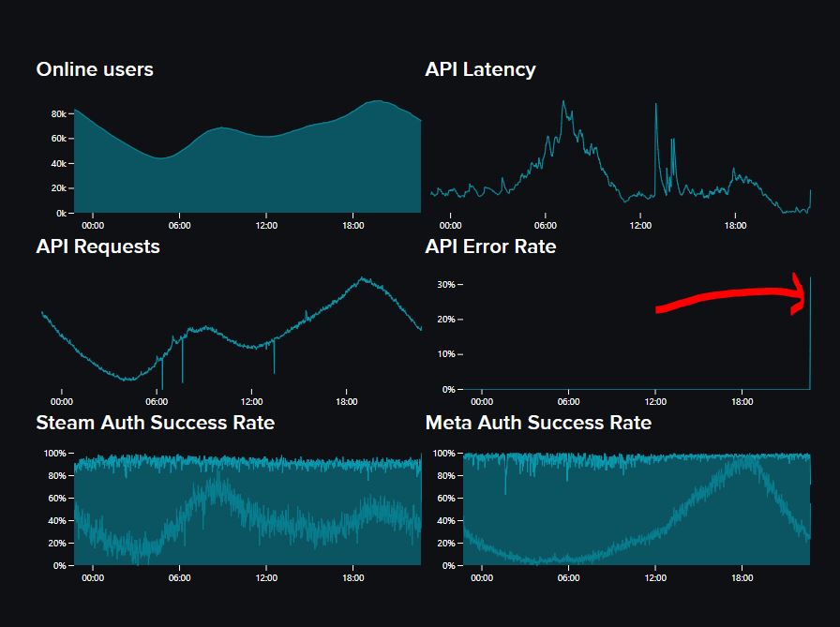
Task: Click 00:00 tick under API Error Rate chart
Action: click(x=482, y=401)
